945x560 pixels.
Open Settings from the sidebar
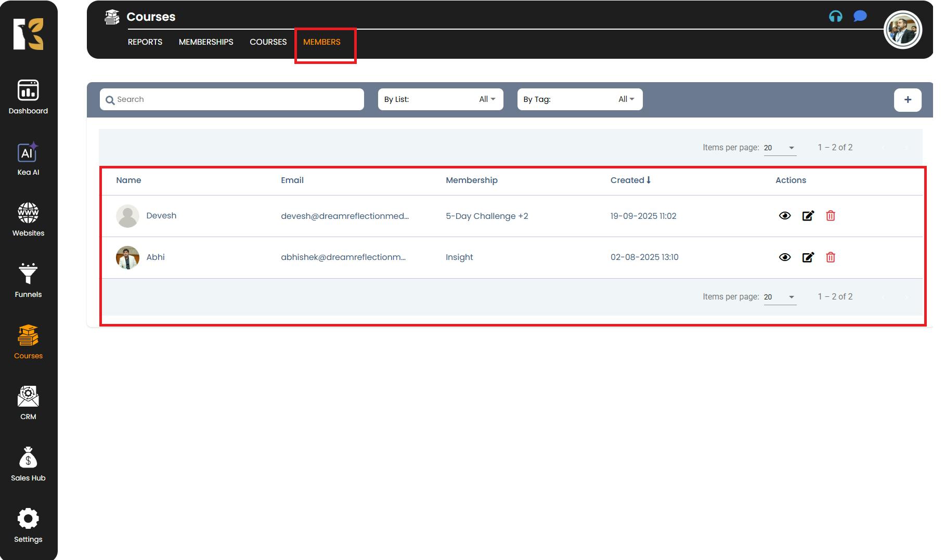pyautogui.click(x=28, y=525)
